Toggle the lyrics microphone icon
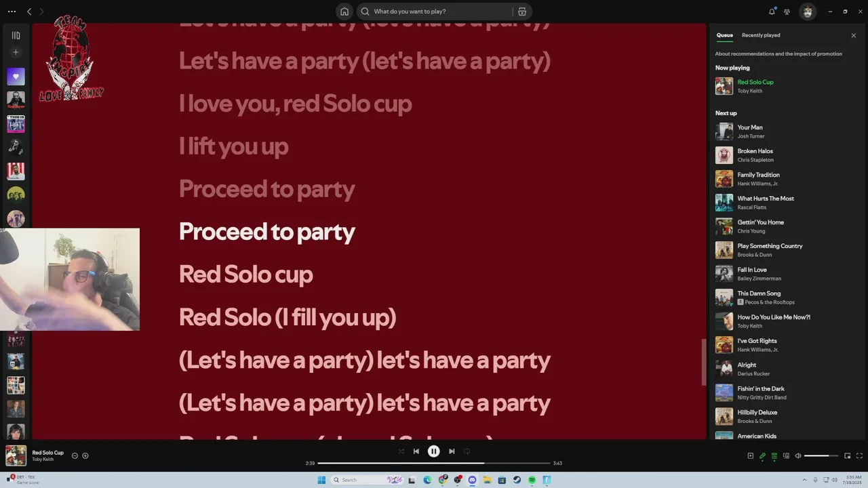The width and height of the screenshot is (868, 488). (x=762, y=455)
